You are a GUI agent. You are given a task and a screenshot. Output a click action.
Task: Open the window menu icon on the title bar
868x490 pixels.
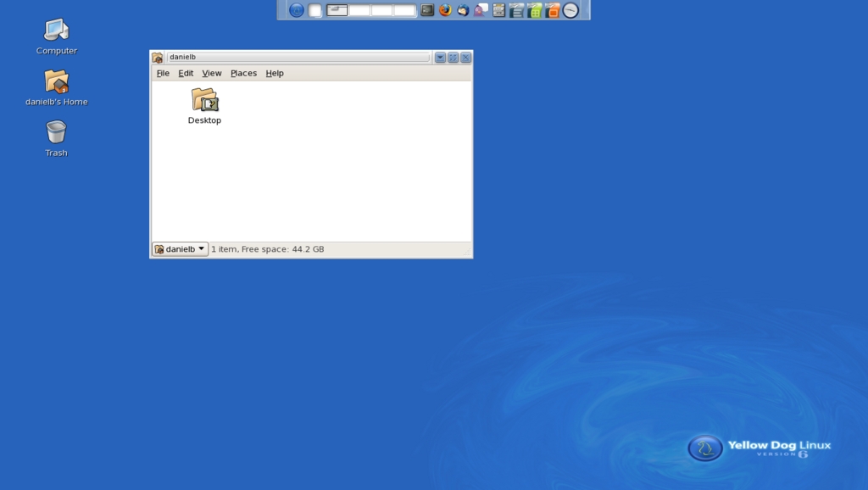pos(158,58)
